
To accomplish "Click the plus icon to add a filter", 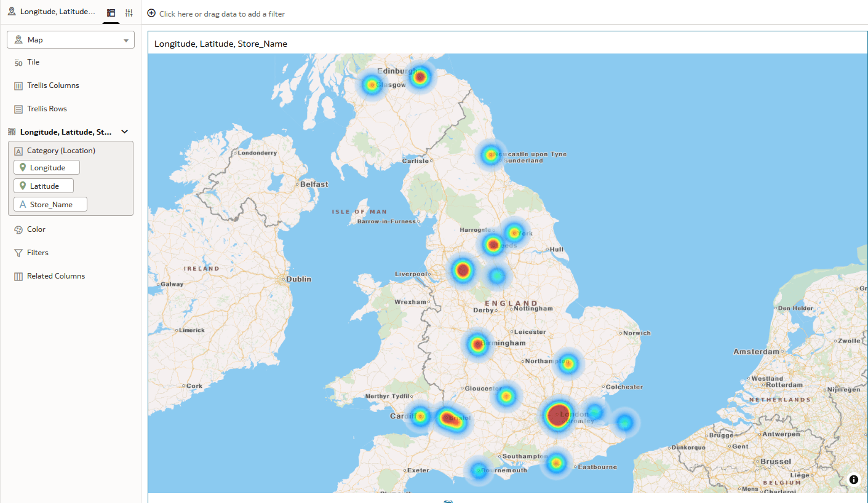I will pos(151,14).
